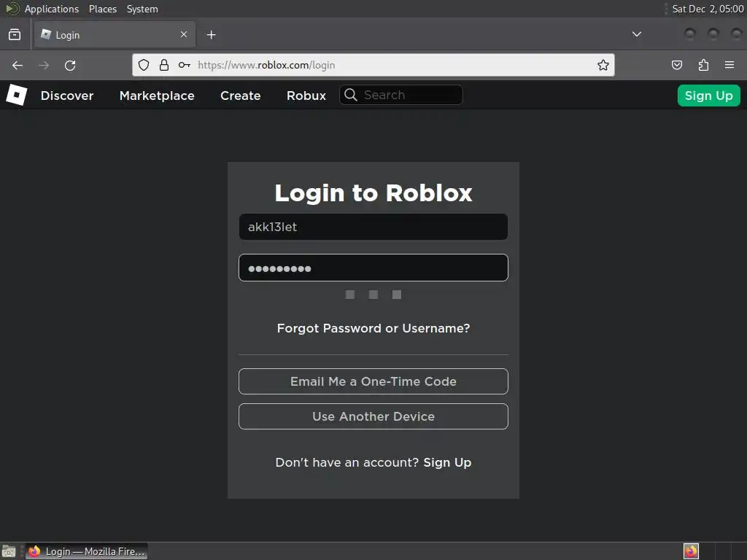Go back to previous page
The image size is (747, 560).
pyautogui.click(x=18, y=65)
